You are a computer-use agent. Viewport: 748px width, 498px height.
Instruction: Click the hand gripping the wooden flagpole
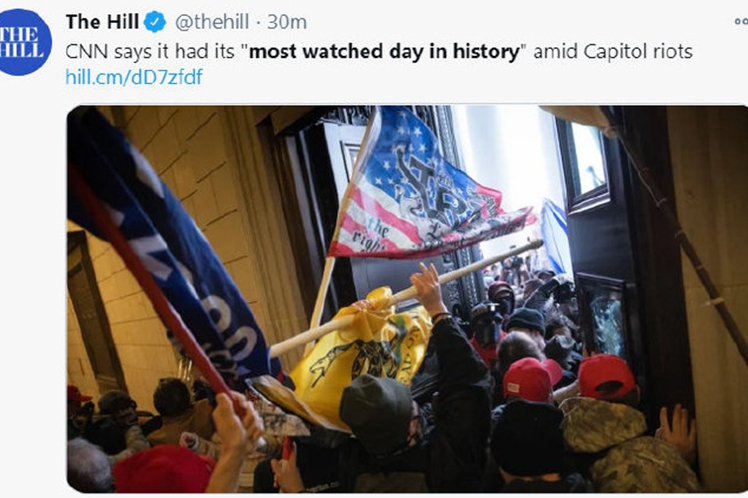point(428,290)
